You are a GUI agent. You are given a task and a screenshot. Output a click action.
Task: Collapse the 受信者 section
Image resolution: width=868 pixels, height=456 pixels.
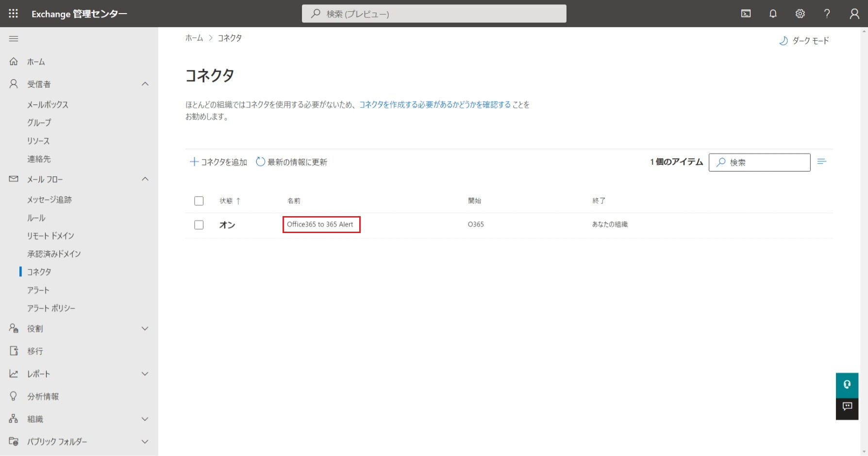(145, 84)
